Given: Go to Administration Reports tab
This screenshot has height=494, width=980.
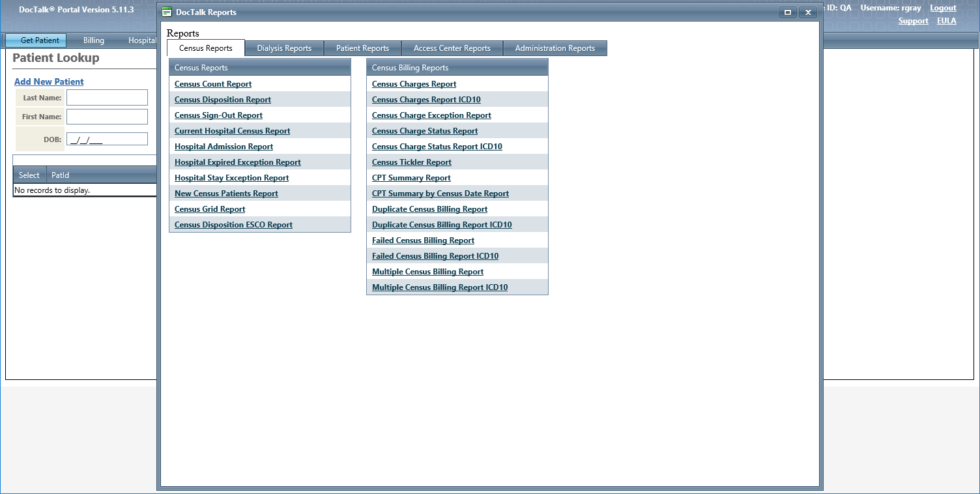Looking at the screenshot, I should [x=555, y=48].
